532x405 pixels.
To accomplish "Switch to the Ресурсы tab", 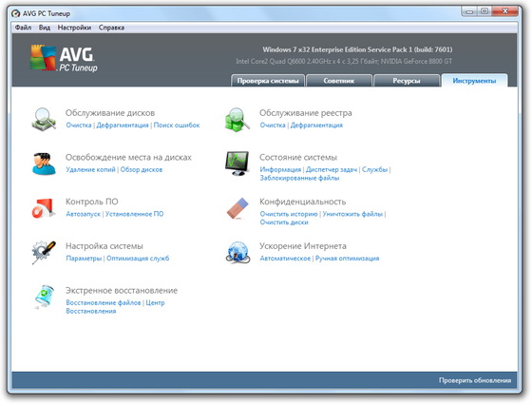I will pyautogui.click(x=407, y=81).
